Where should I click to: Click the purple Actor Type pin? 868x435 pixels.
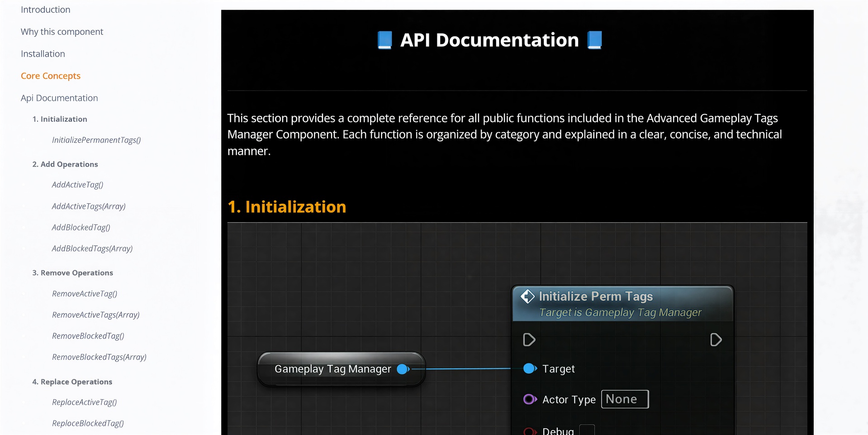pos(530,399)
